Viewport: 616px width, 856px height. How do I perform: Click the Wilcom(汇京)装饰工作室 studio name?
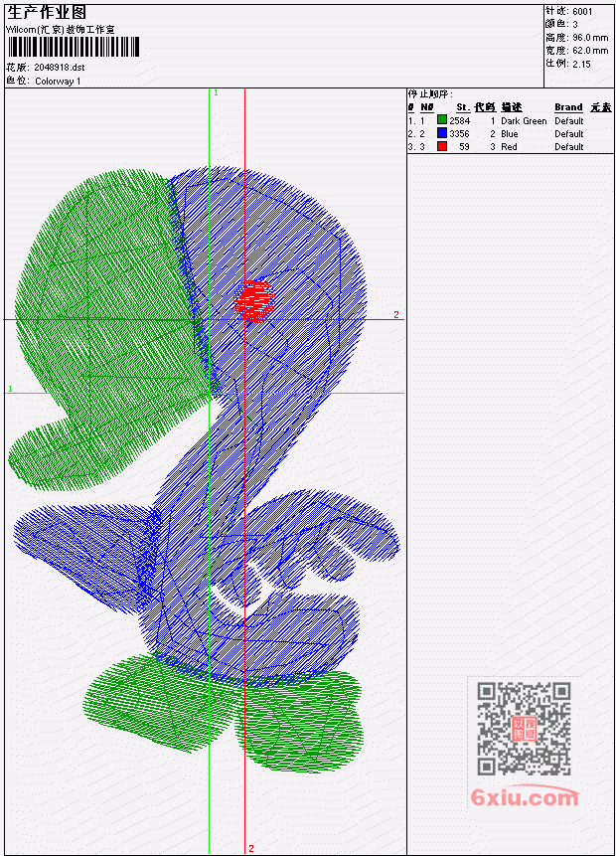click(61, 30)
